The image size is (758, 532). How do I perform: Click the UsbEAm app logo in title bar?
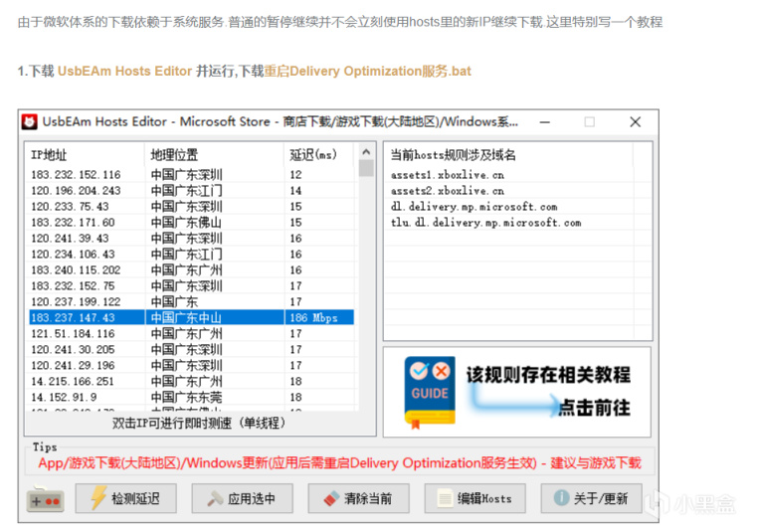click(30, 121)
